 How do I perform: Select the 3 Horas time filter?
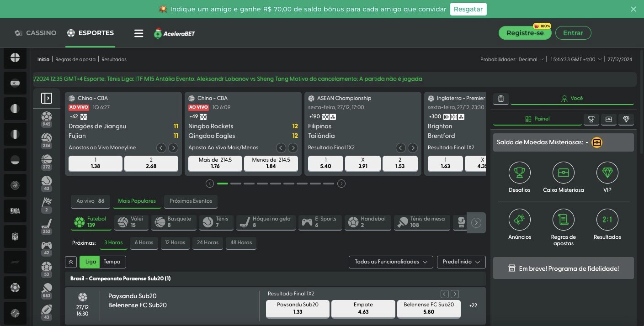point(113,243)
